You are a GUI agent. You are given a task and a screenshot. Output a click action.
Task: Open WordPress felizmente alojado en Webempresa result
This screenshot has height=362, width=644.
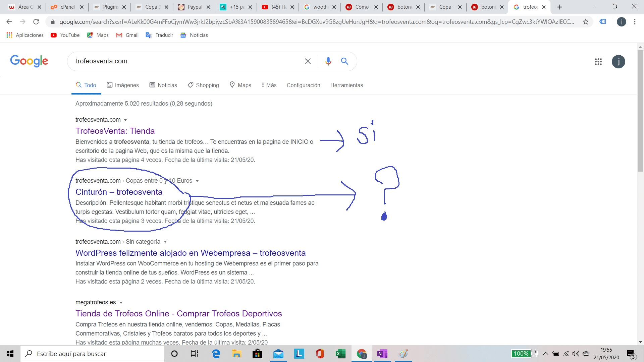[x=191, y=253]
